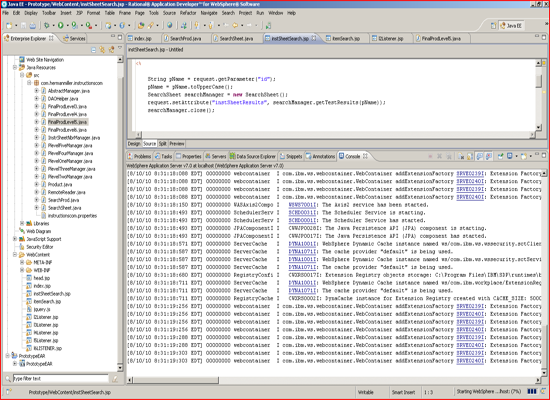Screen dimensions: 550x400
Task: Open the Display Selected Console dropdown arrow
Action: (x=516, y=156)
